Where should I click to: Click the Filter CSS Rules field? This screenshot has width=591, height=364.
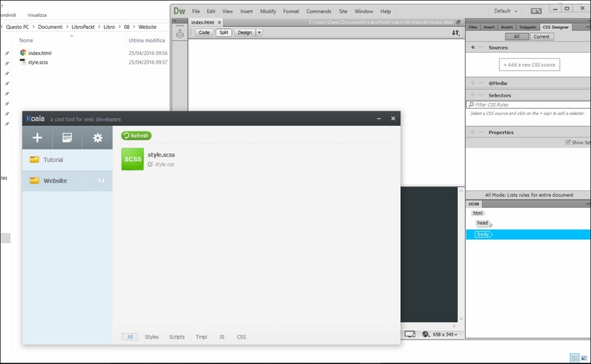(x=528, y=105)
